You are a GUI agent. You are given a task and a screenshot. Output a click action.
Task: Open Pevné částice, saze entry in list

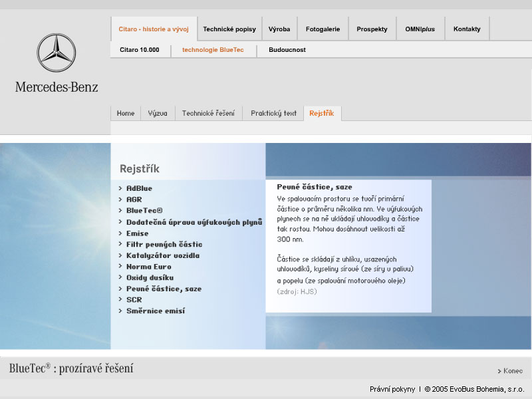(164, 289)
